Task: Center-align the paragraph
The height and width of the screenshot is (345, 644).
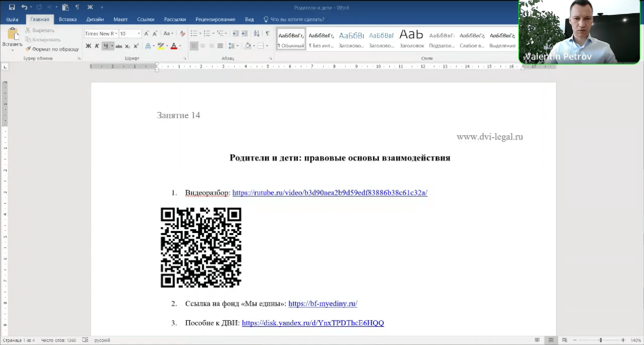Action: point(203,46)
